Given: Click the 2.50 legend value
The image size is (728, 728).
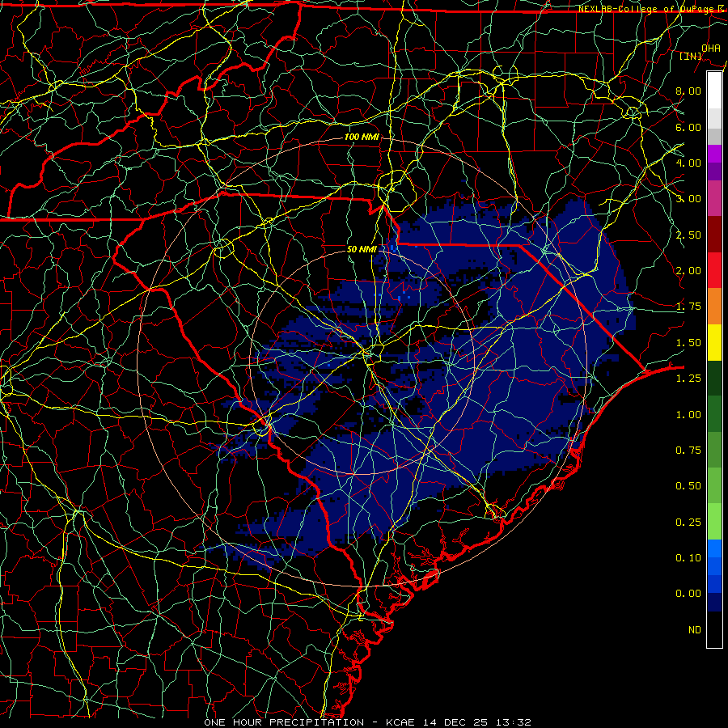Looking at the screenshot, I should [x=688, y=235].
